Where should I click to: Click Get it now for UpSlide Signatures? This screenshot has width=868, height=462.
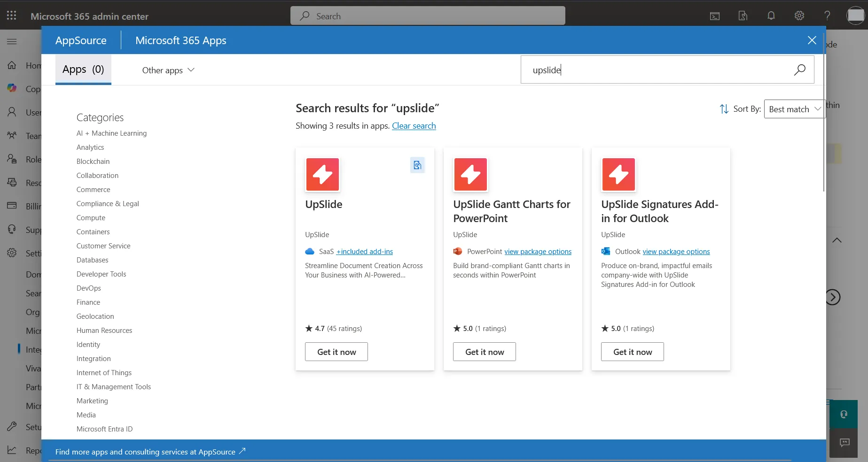click(633, 352)
